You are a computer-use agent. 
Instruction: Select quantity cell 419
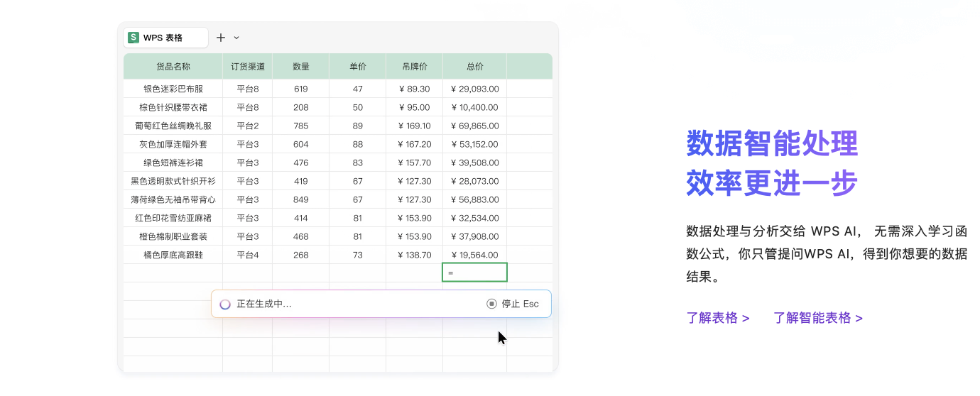pos(301,181)
